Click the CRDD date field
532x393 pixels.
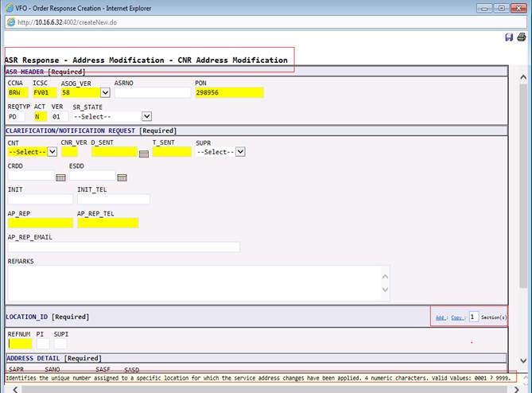tap(31, 176)
